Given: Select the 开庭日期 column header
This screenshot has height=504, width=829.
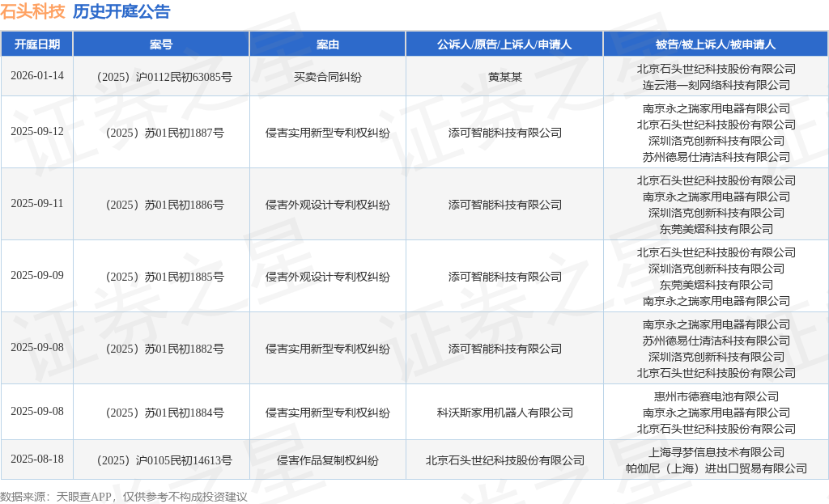Looking at the screenshot, I should [37, 44].
